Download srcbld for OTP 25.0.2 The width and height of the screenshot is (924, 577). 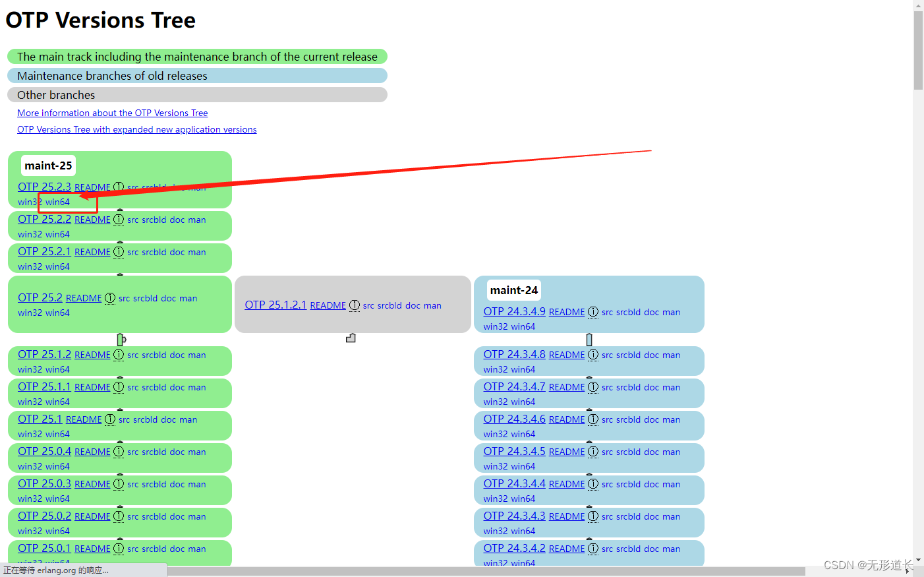click(x=154, y=517)
